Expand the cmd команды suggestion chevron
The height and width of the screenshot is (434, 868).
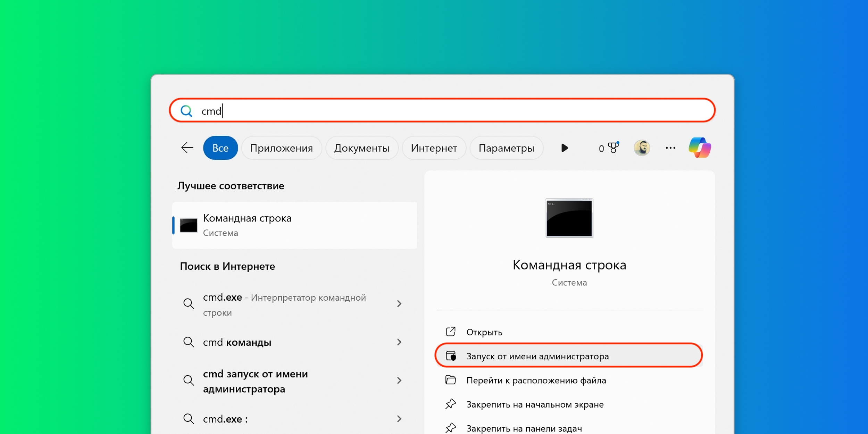(x=399, y=342)
